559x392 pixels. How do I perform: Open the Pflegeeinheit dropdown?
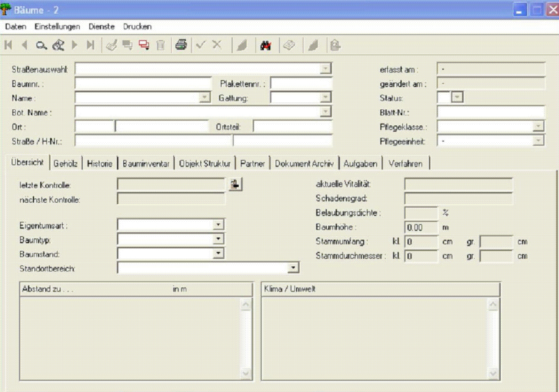pos(538,141)
